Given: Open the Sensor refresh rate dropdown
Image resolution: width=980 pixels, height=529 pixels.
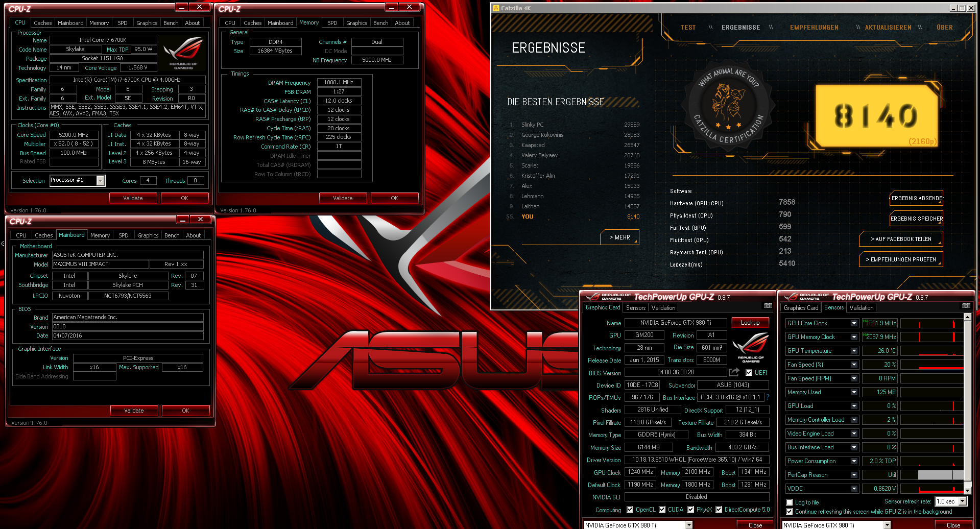Looking at the screenshot, I should [x=963, y=501].
